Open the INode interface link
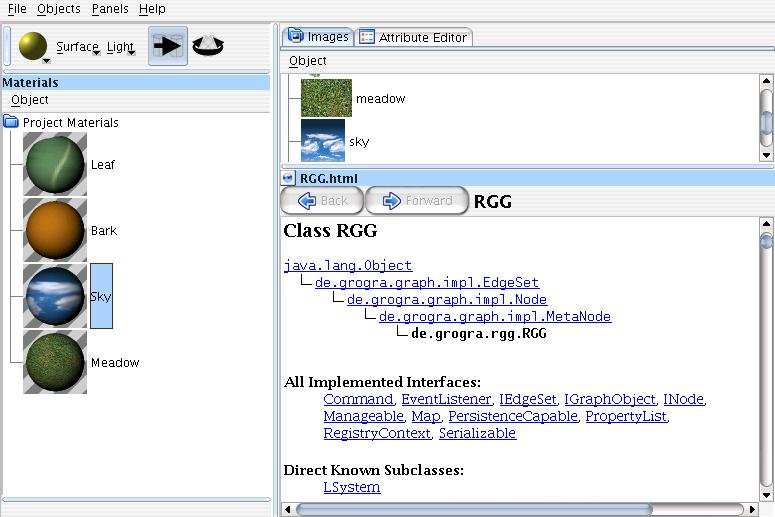 [684, 399]
